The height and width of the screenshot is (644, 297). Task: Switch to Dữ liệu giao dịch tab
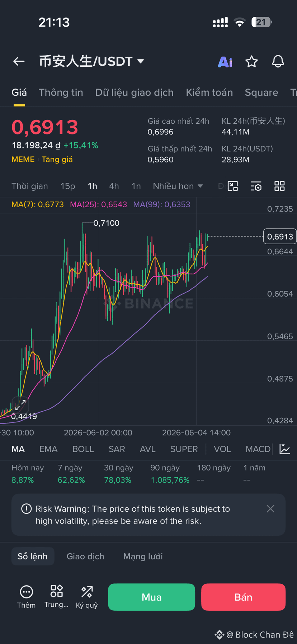click(135, 93)
